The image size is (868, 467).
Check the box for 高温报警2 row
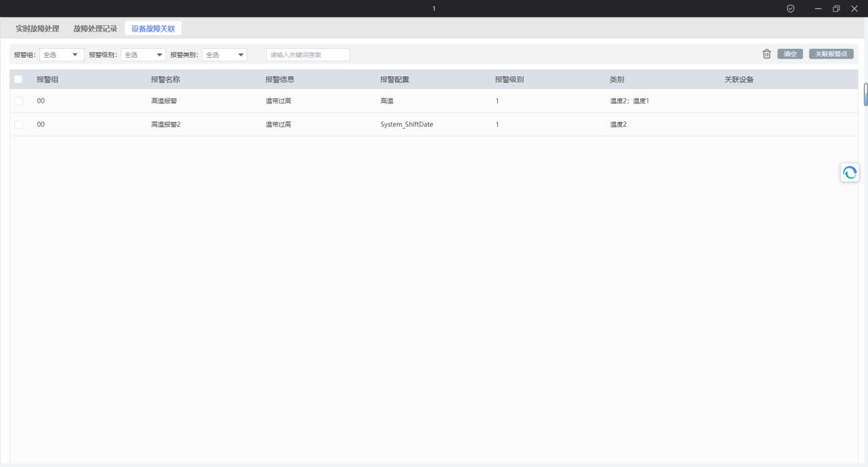pyautogui.click(x=18, y=125)
